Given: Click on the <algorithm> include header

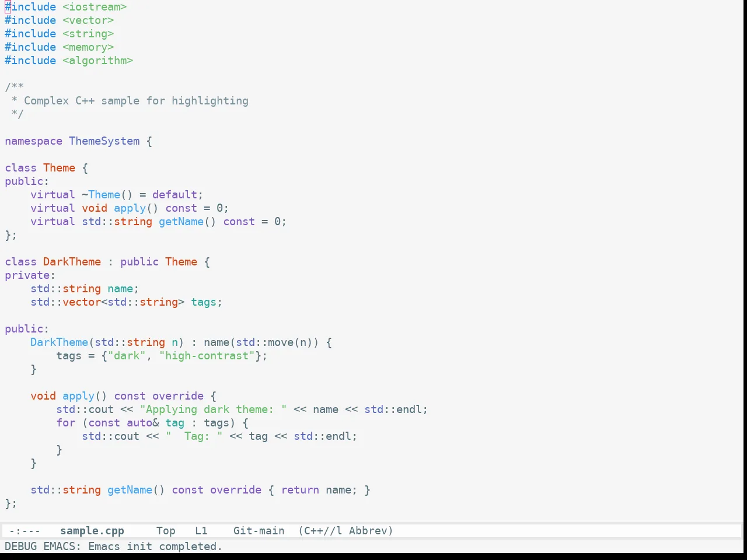Looking at the screenshot, I should click(x=98, y=61).
